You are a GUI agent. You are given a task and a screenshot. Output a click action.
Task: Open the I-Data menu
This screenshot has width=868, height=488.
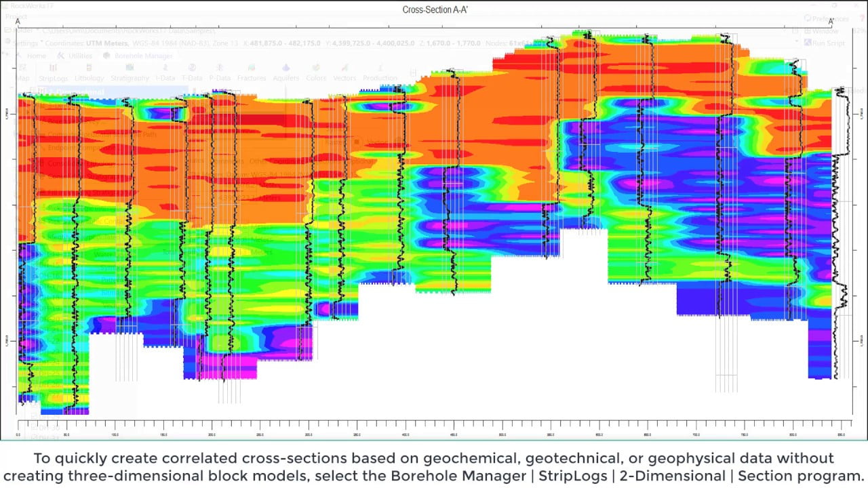tap(165, 73)
